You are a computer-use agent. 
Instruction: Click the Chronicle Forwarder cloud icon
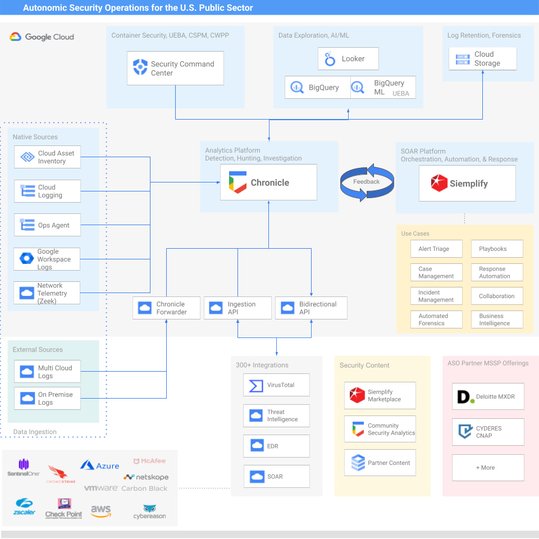(144, 308)
